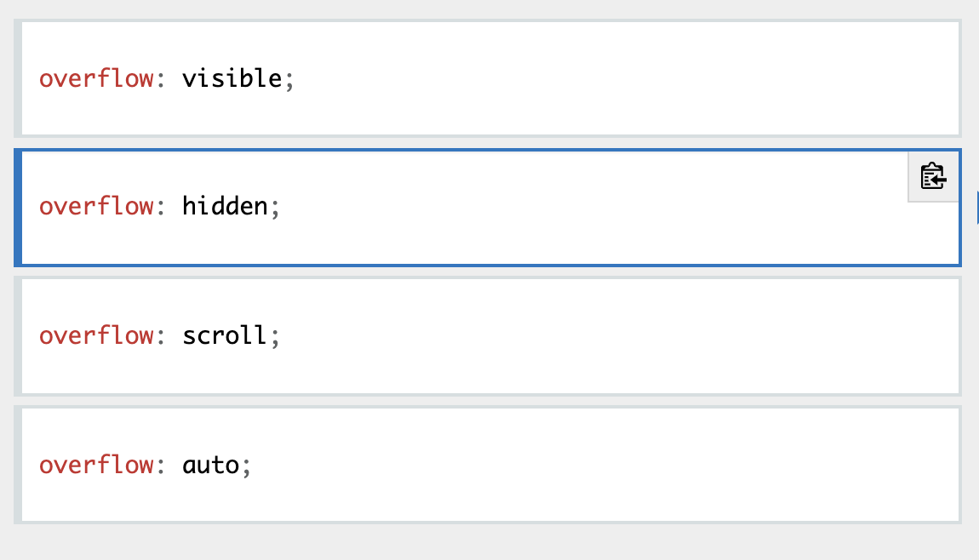Click the copy to clipboard icon
This screenshot has height=560, width=979.
click(x=934, y=177)
